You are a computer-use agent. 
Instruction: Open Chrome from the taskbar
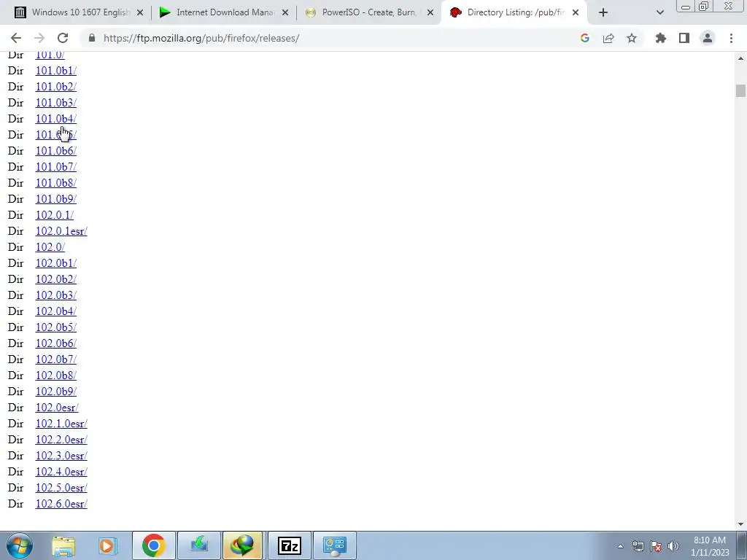click(x=153, y=545)
